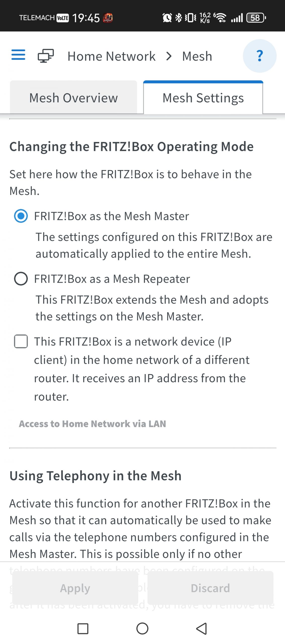
Task: Tap the Home Network computer icon
Action: pyautogui.click(x=46, y=56)
